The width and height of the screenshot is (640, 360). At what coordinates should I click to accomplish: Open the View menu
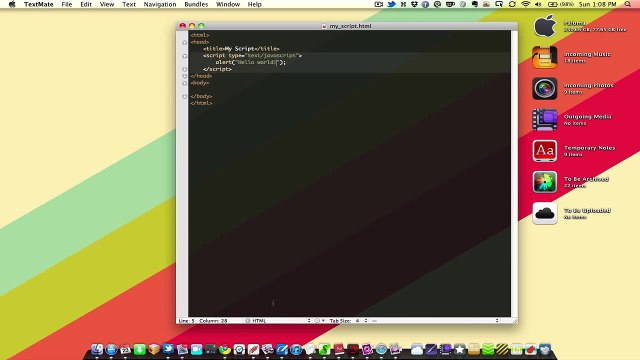107,4
